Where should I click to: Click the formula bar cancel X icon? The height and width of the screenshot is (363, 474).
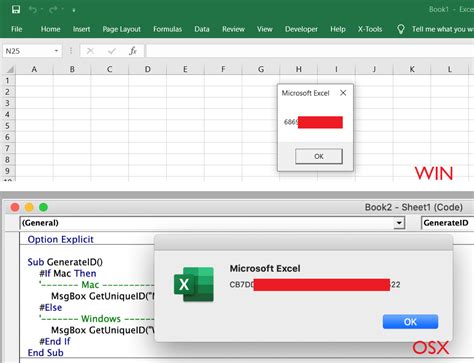click(90, 51)
